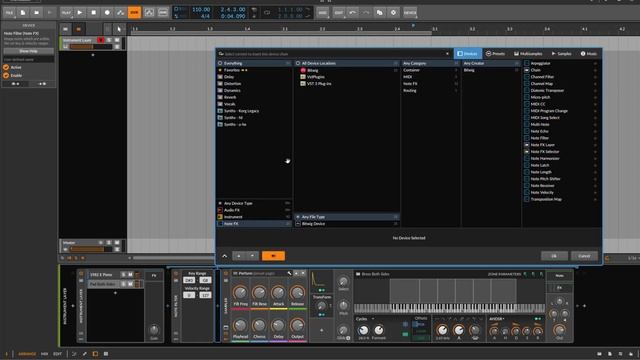The image size is (640, 360).
Task: Select Bitwig location in browser
Action: (347, 70)
